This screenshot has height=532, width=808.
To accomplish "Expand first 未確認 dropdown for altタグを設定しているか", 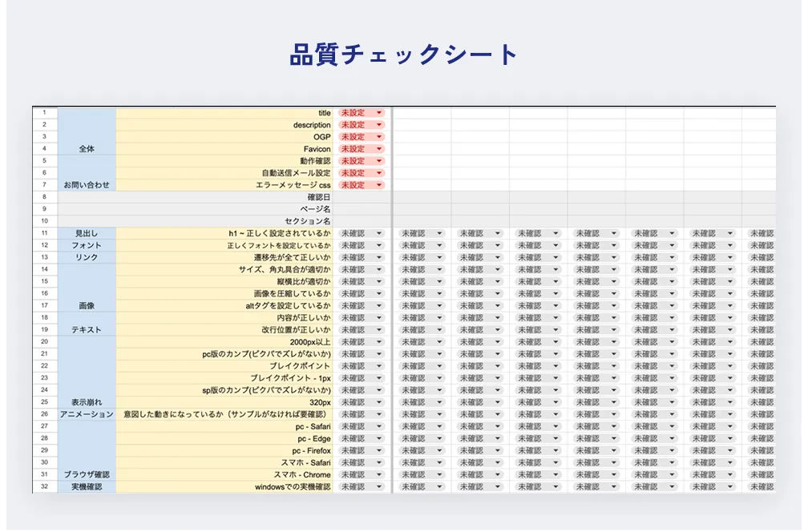I will point(379,306).
